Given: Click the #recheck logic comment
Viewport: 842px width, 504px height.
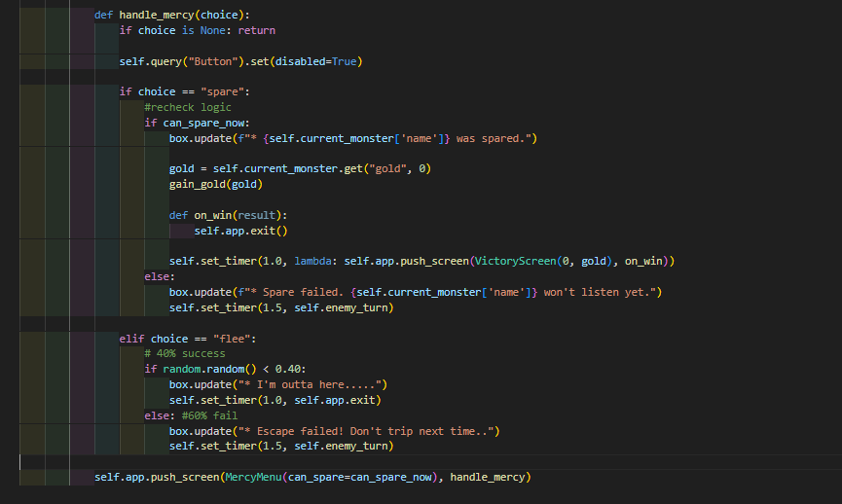Looking at the screenshot, I should point(188,107).
